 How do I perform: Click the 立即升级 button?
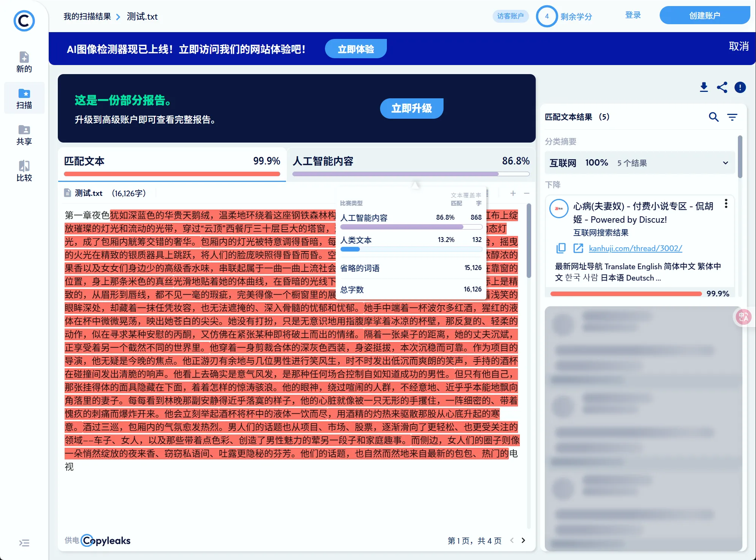click(411, 109)
